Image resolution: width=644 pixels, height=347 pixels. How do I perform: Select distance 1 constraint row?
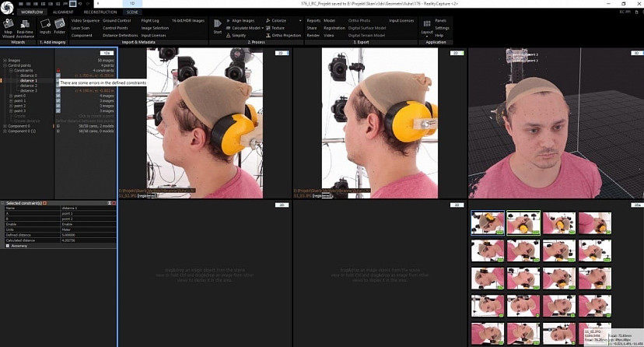(29, 80)
